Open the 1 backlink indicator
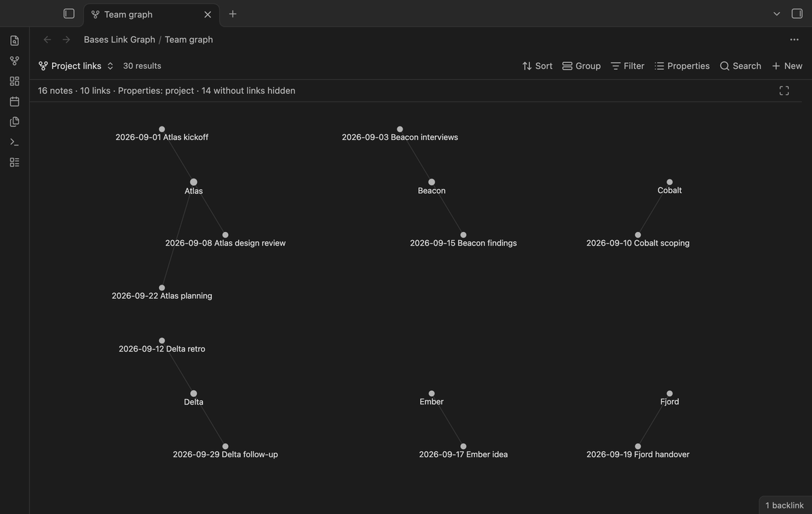This screenshot has height=514, width=812. click(784, 505)
